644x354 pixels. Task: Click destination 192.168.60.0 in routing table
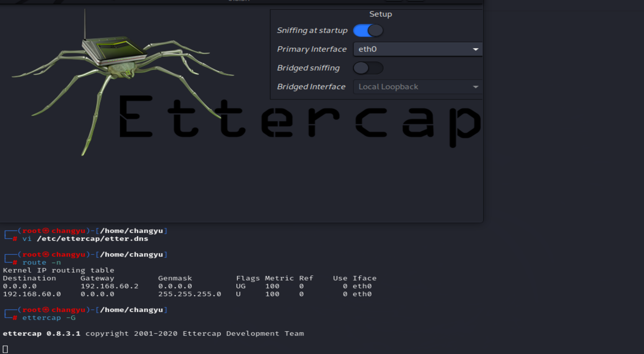coord(32,294)
